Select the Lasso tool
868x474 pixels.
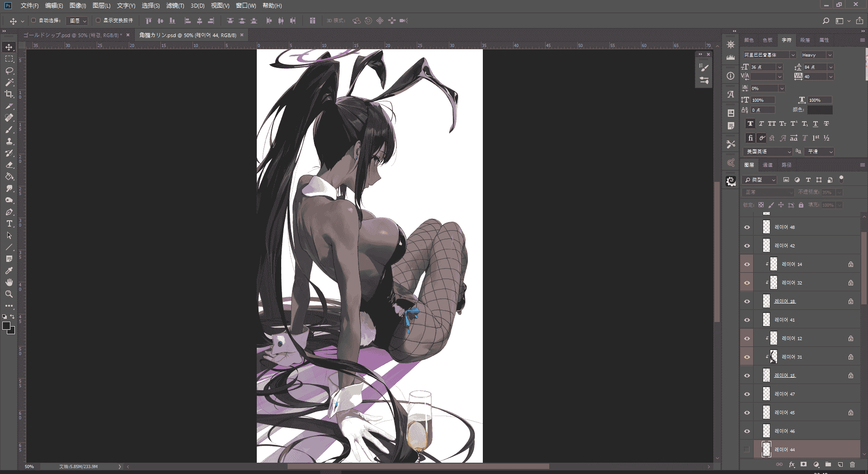pyautogui.click(x=9, y=71)
